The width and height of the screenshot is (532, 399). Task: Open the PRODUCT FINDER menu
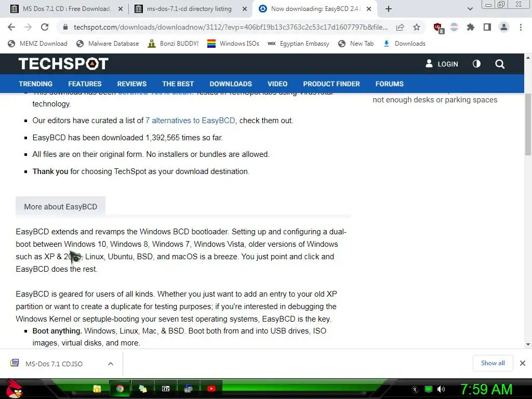click(331, 84)
